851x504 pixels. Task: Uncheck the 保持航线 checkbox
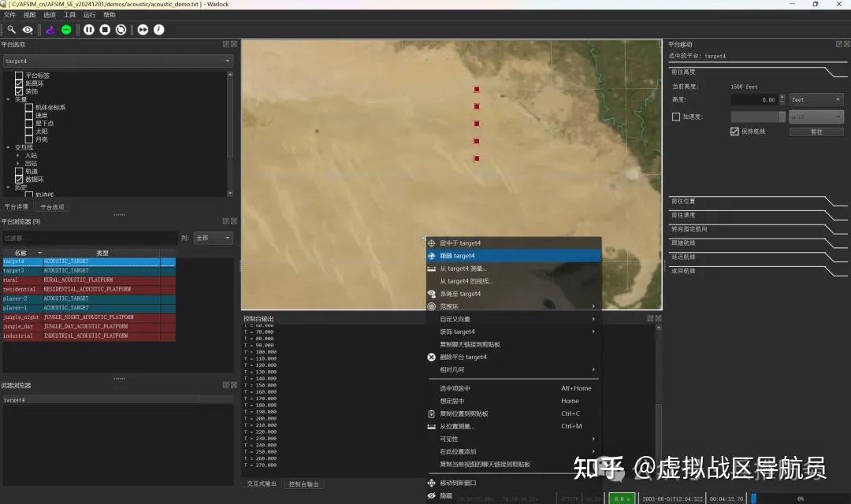point(736,132)
